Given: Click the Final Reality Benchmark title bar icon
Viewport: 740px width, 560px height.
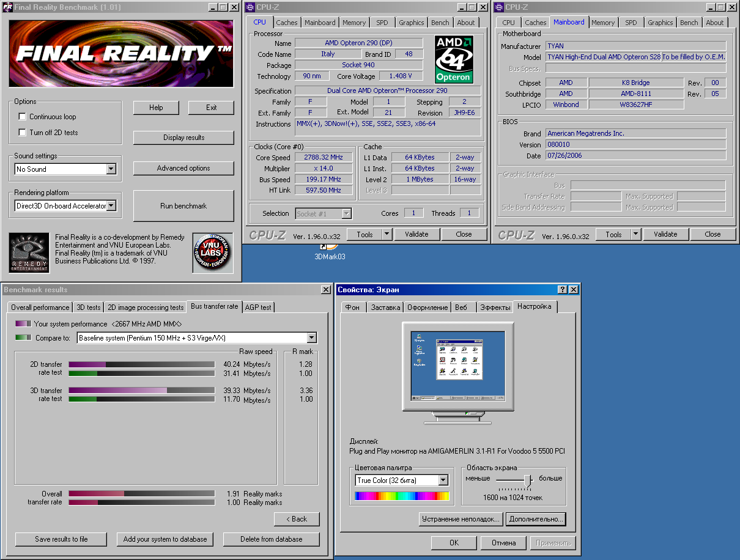Looking at the screenshot, I should (x=8, y=7).
